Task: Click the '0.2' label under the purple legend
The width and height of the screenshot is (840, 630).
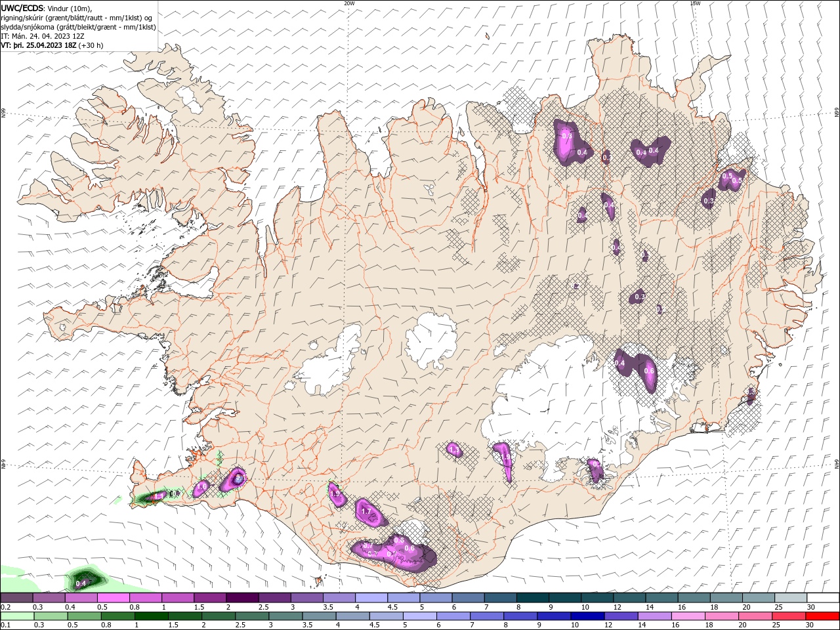Action: [5, 607]
